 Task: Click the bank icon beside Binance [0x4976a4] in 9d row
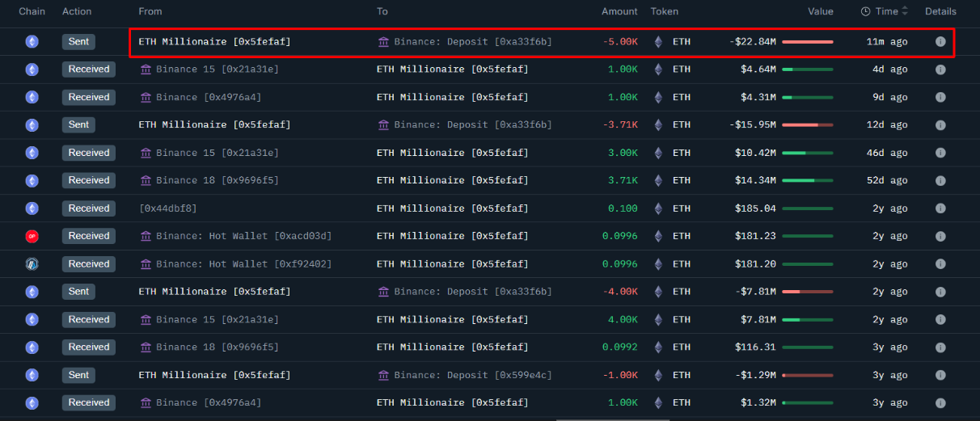146,97
